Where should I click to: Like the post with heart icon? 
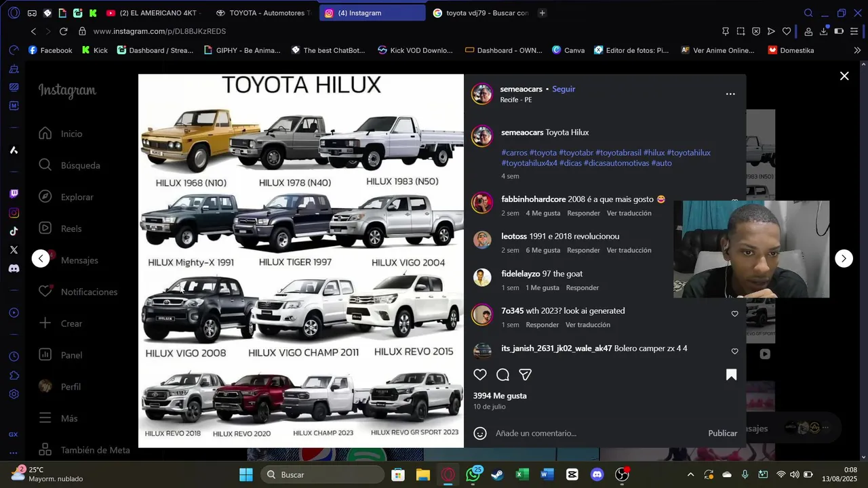pyautogui.click(x=480, y=375)
